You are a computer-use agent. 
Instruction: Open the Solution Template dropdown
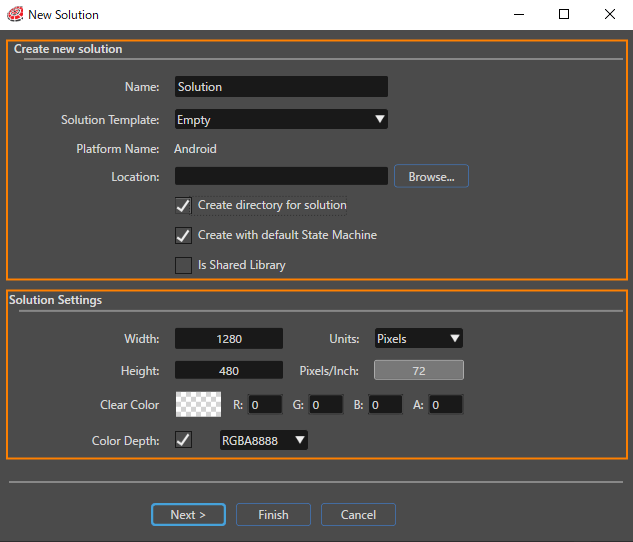[x=281, y=119]
